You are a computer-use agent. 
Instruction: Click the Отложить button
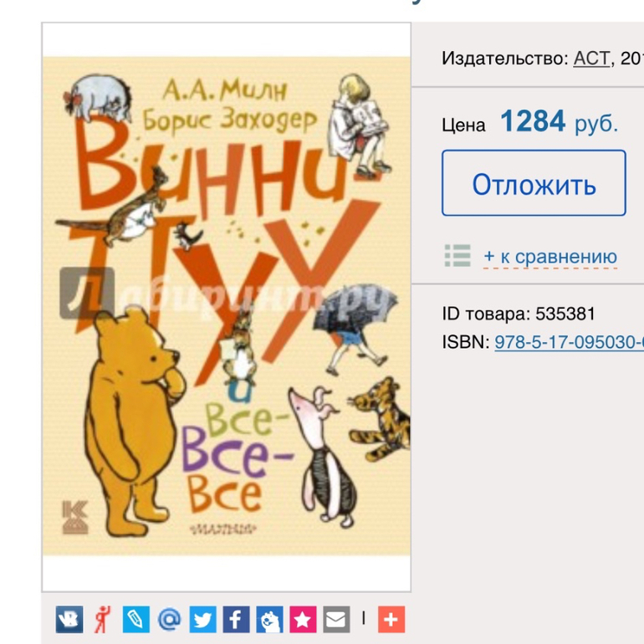click(x=534, y=183)
